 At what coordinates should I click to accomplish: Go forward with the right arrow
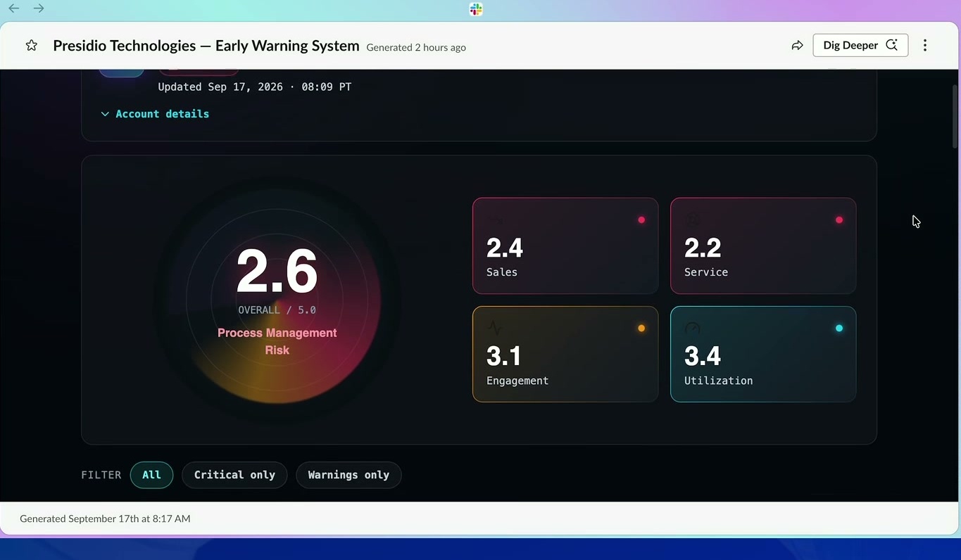[x=39, y=8]
